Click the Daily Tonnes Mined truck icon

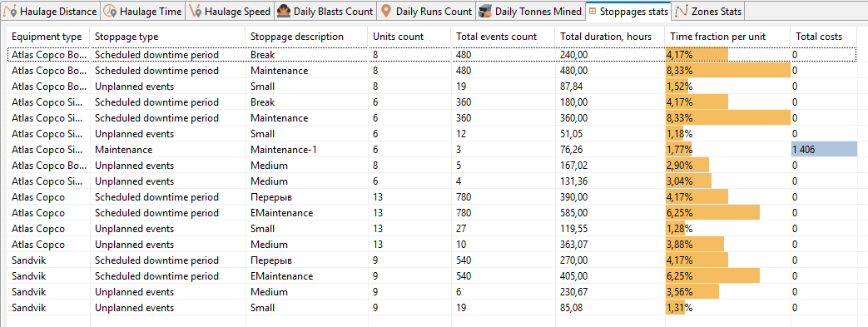(x=485, y=11)
